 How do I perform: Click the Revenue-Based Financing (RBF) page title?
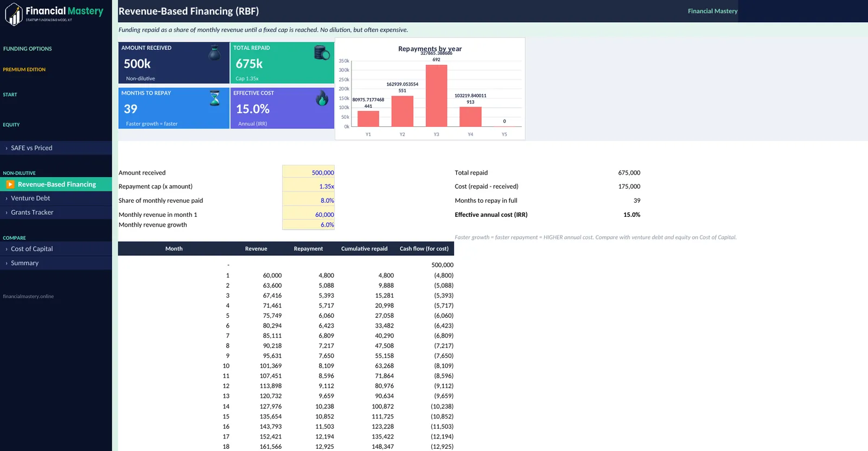tap(188, 11)
